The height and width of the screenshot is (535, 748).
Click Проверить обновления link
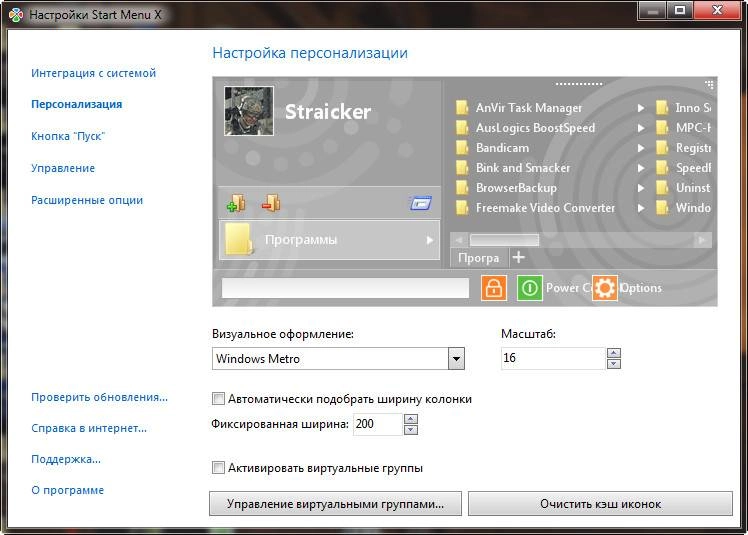coord(99,397)
